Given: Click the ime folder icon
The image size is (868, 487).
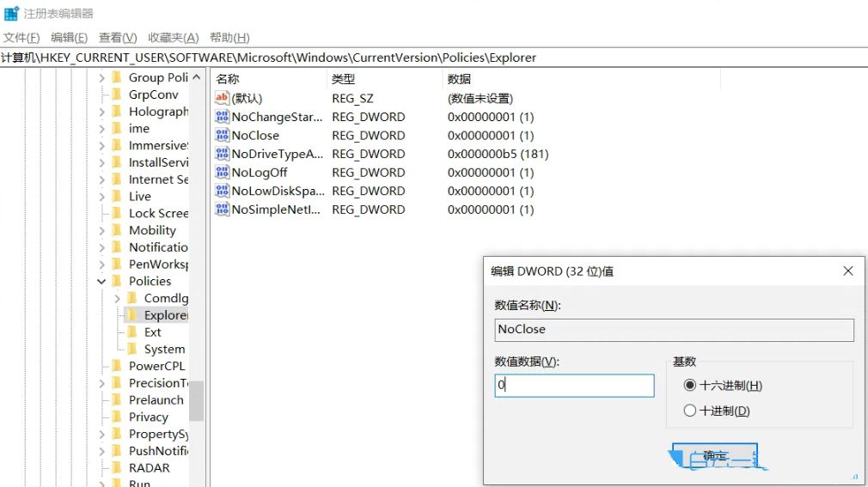Looking at the screenshot, I should pyautogui.click(x=117, y=128).
